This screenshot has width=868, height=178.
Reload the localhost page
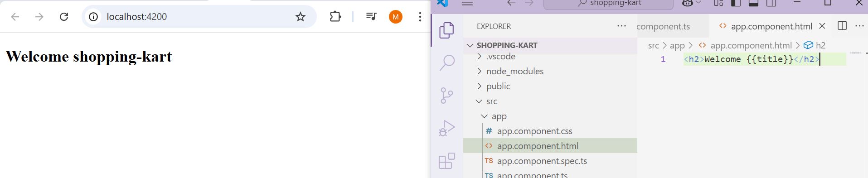64,17
